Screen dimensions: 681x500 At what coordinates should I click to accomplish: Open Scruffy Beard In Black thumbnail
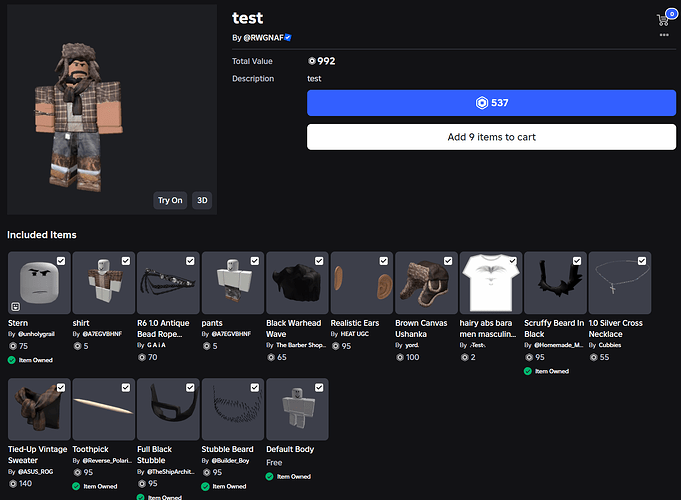(x=555, y=283)
